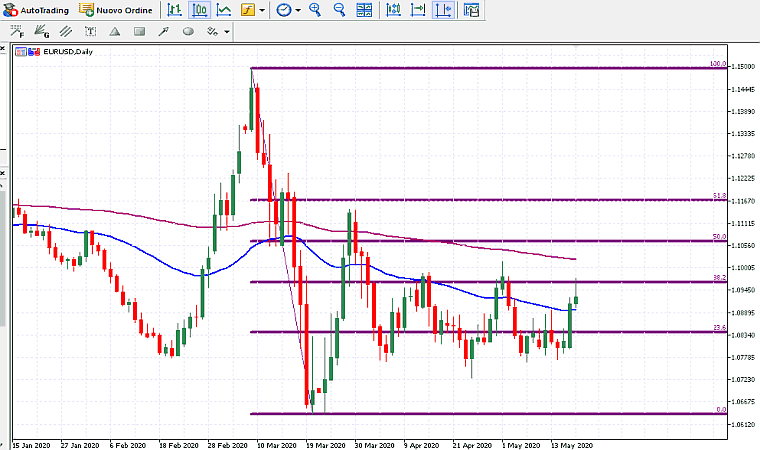Viewport: 760px width, 450px height.
Task: Select the triangle shape tool
Action: click(x=115, y=31)
